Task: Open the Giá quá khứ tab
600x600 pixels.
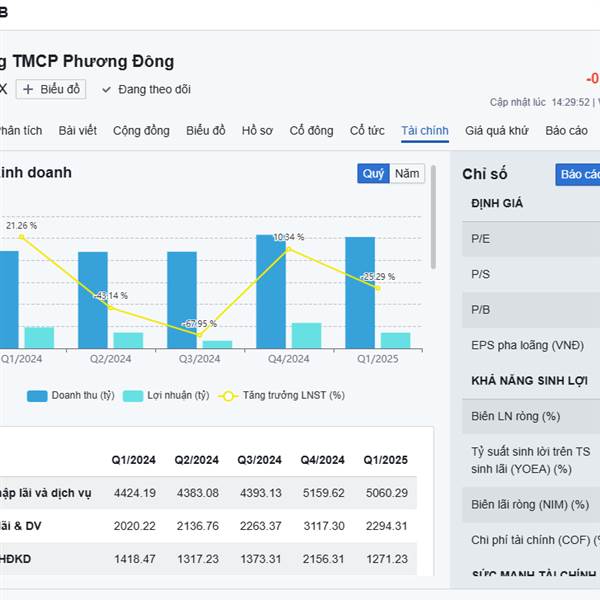Action: 497,130
